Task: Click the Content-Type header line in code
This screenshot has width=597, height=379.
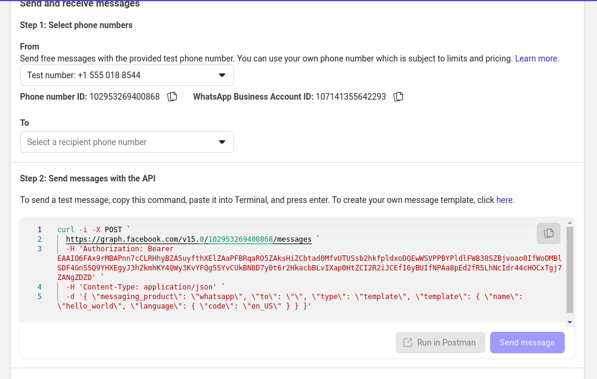Action: (x=141, y=287)
